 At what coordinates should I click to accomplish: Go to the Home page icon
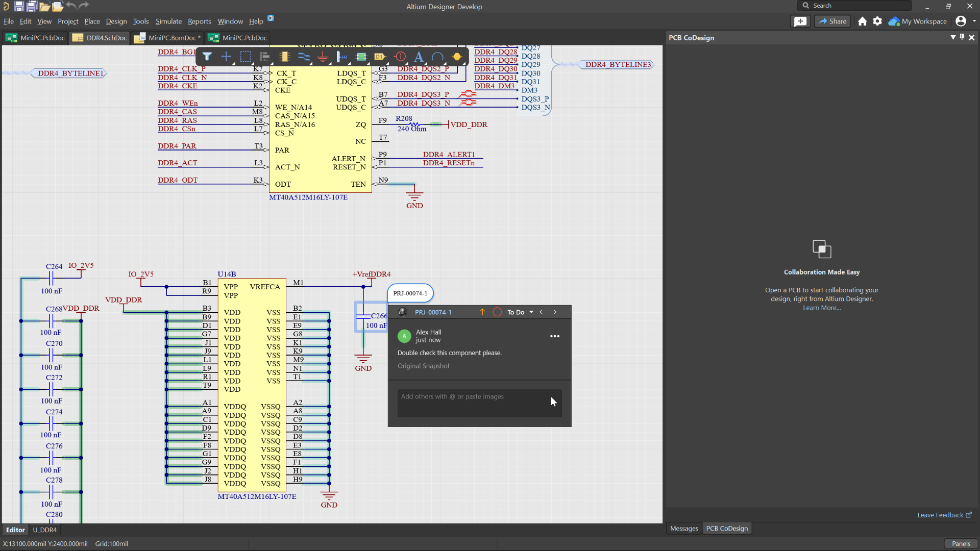coord(863,21)
